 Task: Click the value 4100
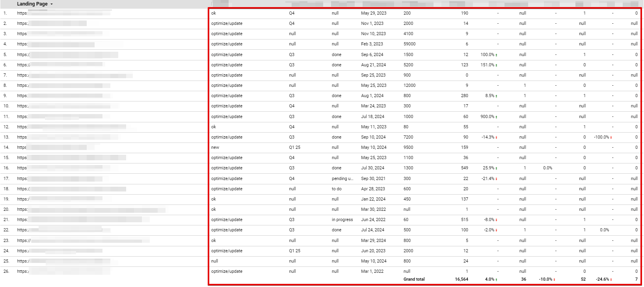tap(408, 34)
